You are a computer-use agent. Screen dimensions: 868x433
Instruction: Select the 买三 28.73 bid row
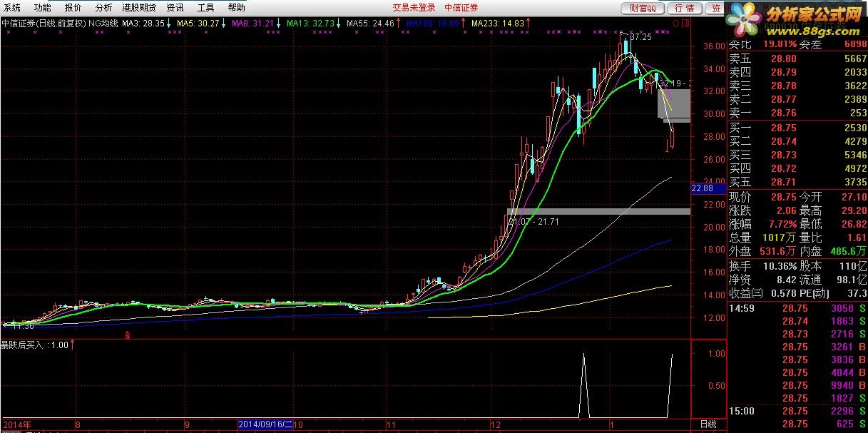pyautogui.click(x=797, y=155)
